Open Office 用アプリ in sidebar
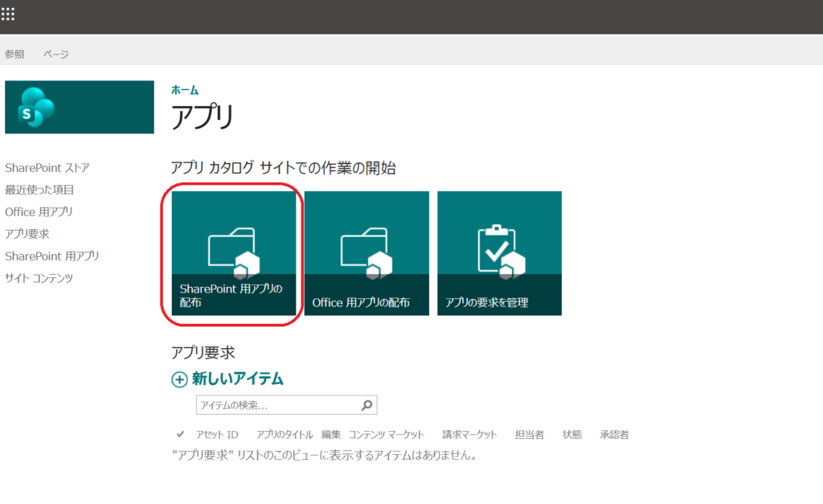The width and height of the screenshot is (823, 504). pos(39,212)
